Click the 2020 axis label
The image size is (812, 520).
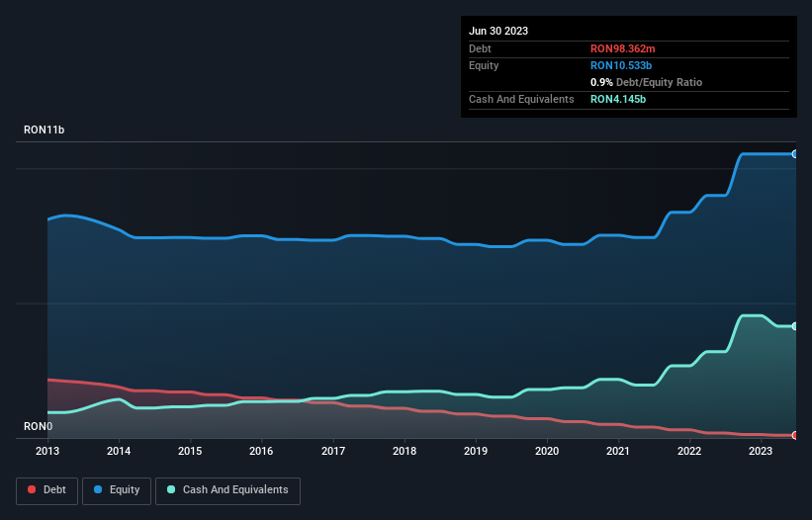tap(547, 451)
